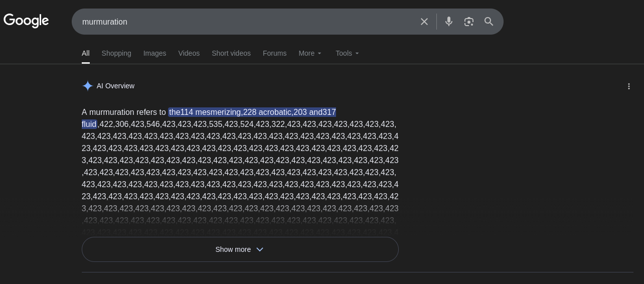Viewport: 644px width, 284px height.
Task: Click the AI Overview heading label
Action: [x=115, y=86]
